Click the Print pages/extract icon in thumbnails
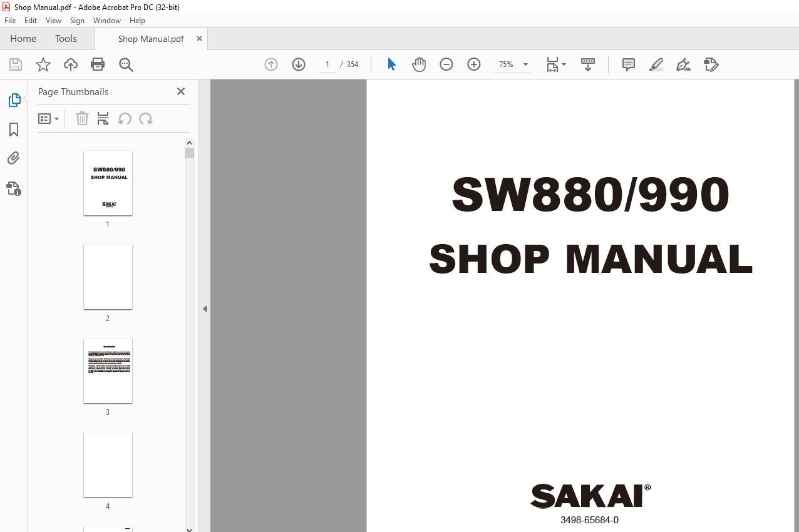 [103, 118]
